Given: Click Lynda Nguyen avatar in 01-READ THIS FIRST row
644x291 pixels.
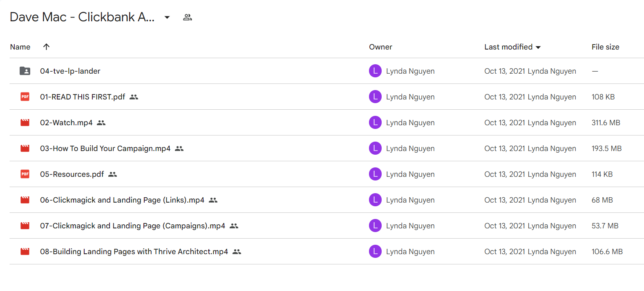Looking at the screenshot, I should click(375, 97).
